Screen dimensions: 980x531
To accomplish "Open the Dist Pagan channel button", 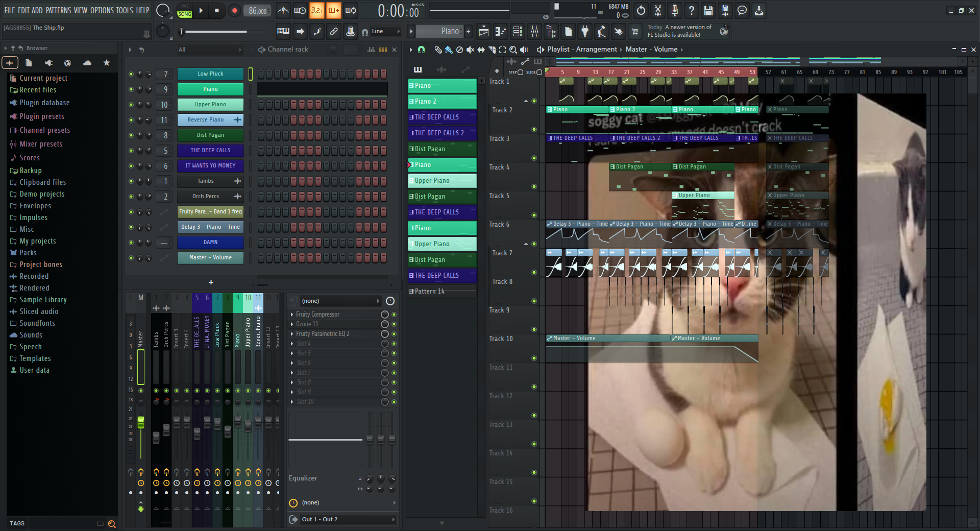I will 210,135.
